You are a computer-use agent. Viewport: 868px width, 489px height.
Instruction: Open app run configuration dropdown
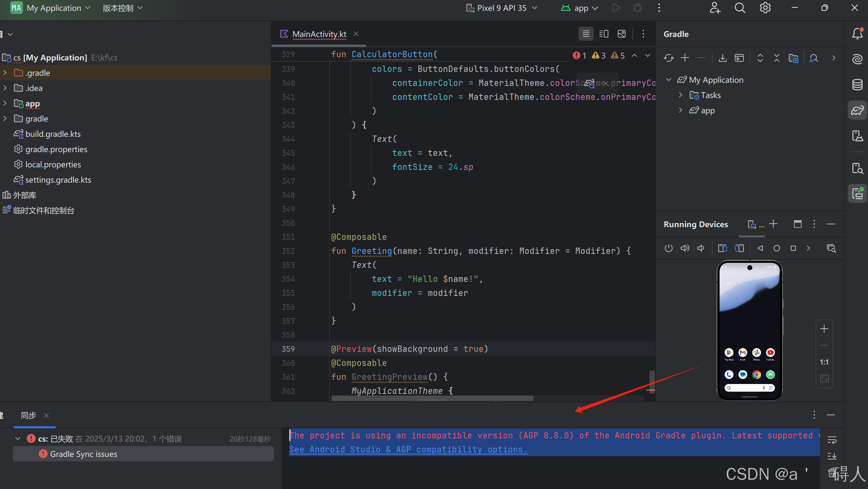579,8
